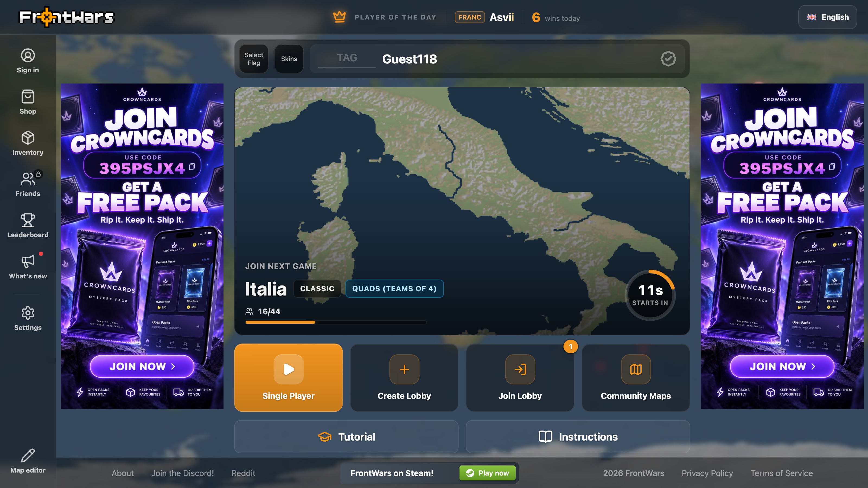
Task: Click the Italia map card to join
Action: pyautogui.click(x=462, y=211)
